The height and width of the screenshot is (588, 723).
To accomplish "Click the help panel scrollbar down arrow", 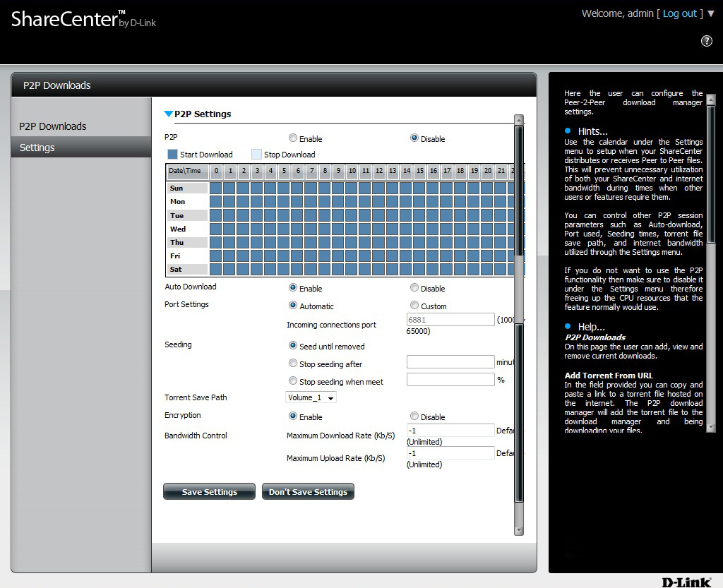I will click(710, 427).
